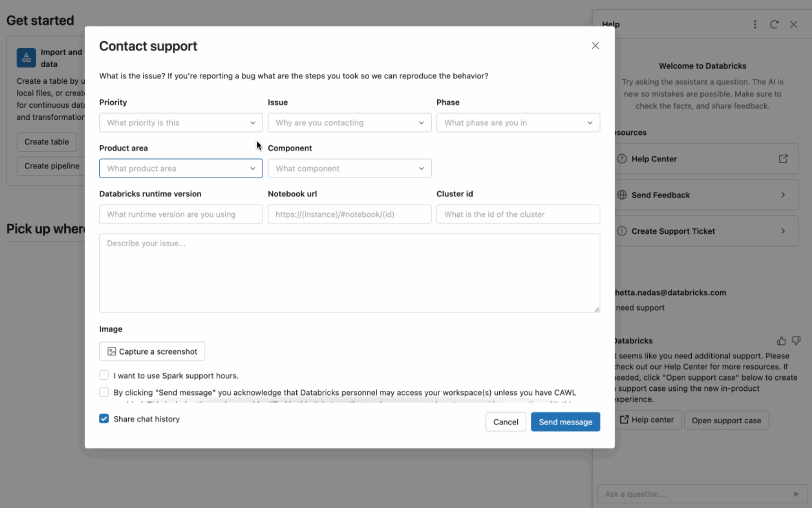812x508 pixels.
Task: Click the Describe your issue text area
Action: point(349,273)
